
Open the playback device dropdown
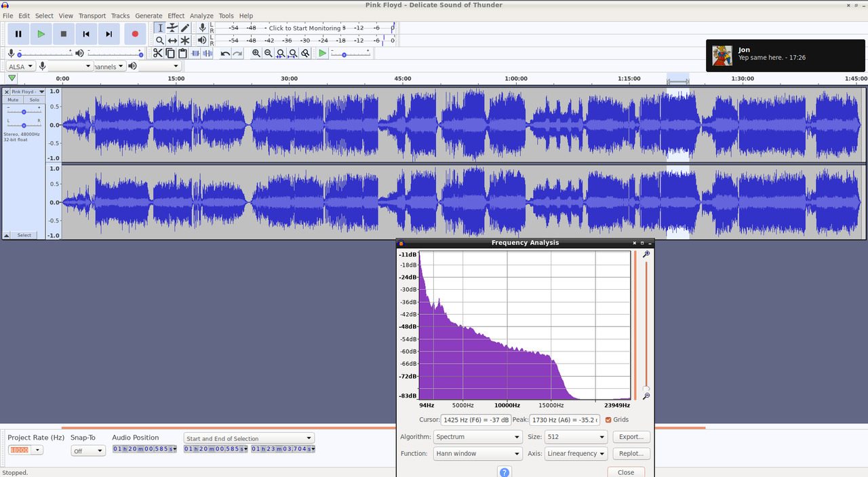tap(160, 66)
